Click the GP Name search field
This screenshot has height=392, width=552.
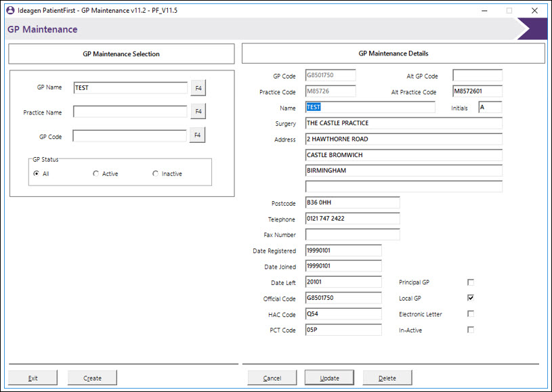click(x=131, y=88)
